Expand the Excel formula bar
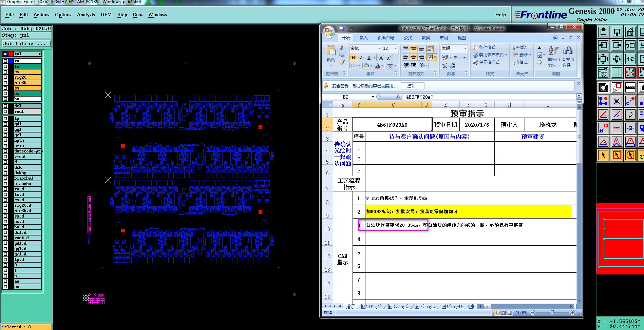This screenshot has height=330, width=644. point(579,97)
